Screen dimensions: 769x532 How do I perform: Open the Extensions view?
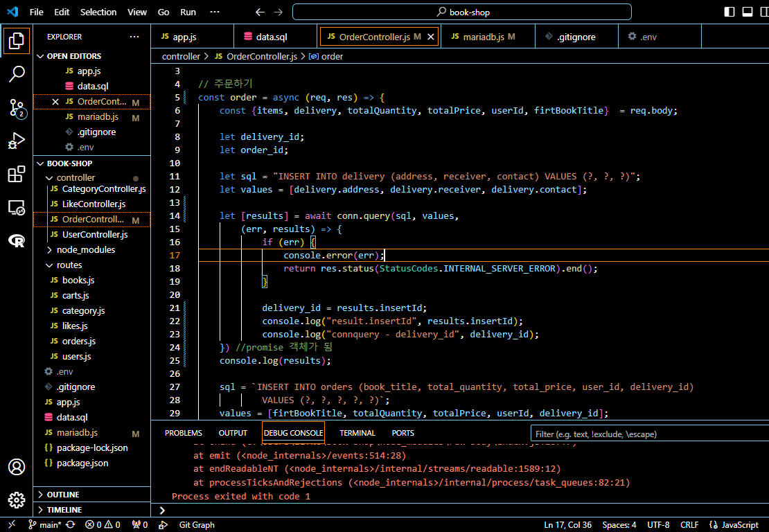pyautogui.click(x=16, y=174)
